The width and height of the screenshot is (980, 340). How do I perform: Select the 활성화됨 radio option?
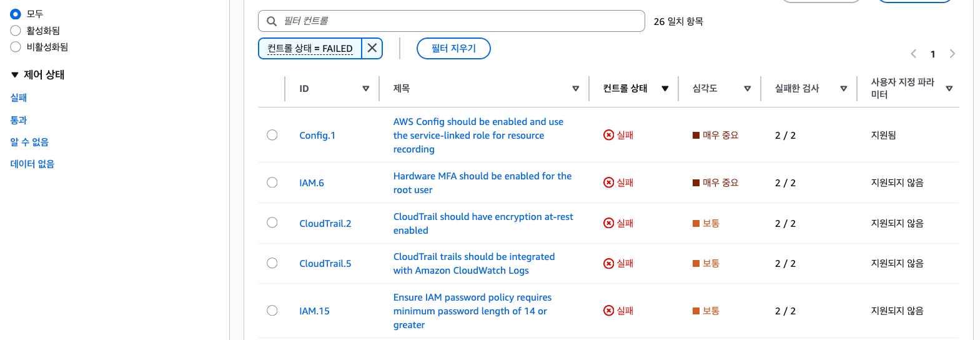(16, 30)
